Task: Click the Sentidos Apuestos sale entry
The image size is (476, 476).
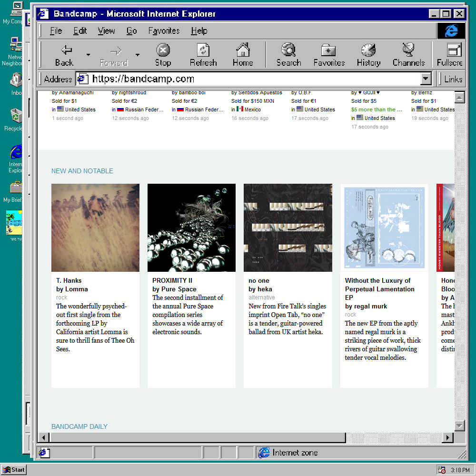Action: click(x=257, y=105)
